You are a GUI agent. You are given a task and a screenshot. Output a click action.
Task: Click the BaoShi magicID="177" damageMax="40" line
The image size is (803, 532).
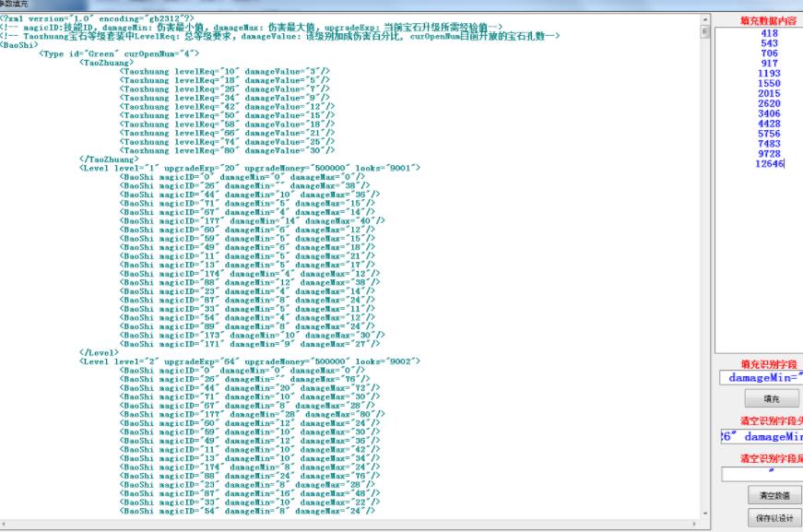(253, 220)
